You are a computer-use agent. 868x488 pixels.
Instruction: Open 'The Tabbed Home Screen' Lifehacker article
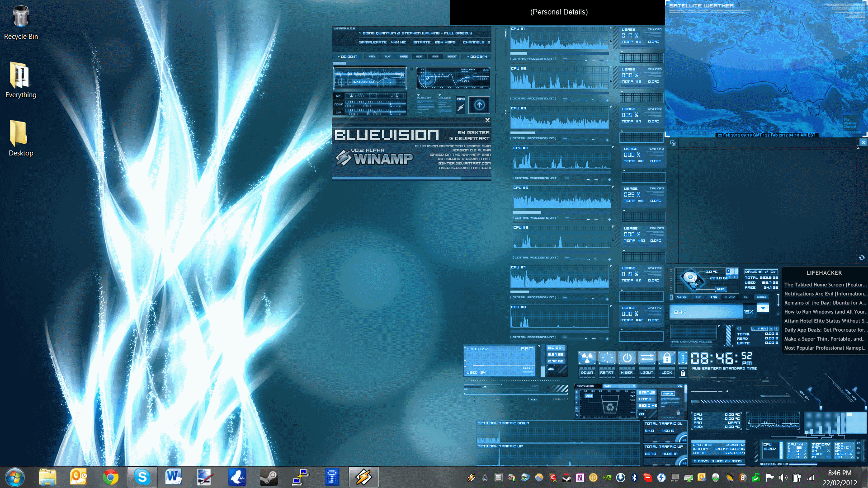(826, 285)
